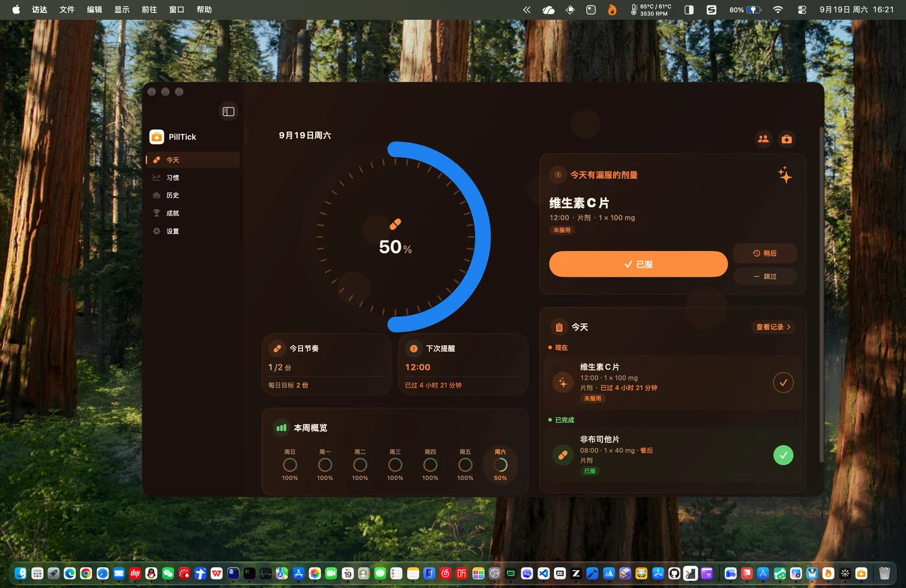The image size is (906, 588).
Task: Click the 周六 50% progress ring
Action: point(500,465)
